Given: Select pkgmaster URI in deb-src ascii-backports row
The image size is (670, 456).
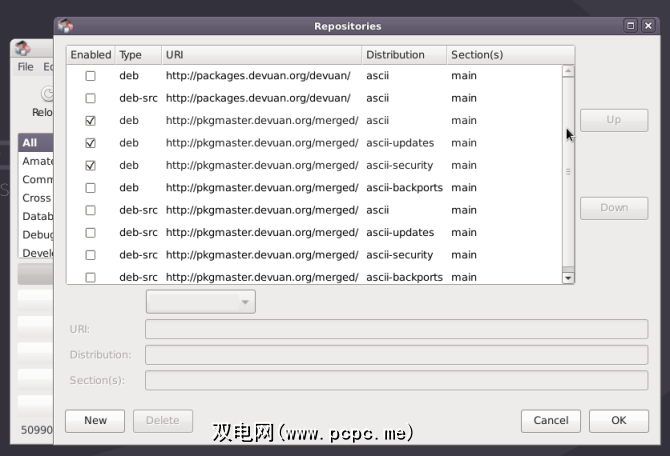Looking at the screenshot, I should [x=262, y=277].
